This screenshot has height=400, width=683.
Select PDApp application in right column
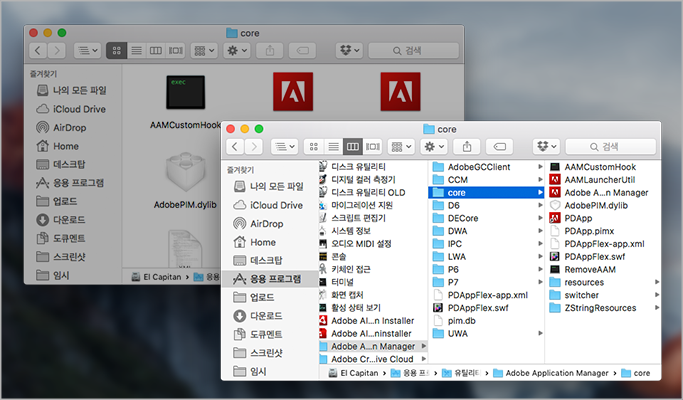pyautogui.click(x=603, y=218)
